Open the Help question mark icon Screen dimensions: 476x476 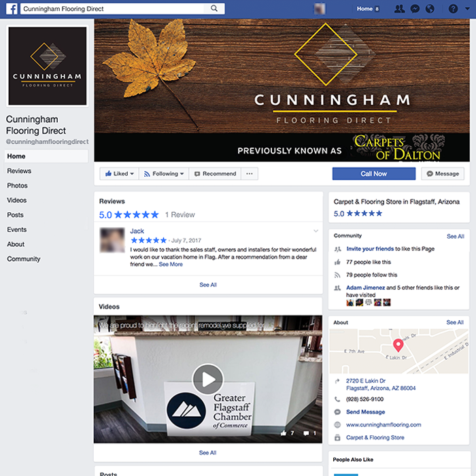453,9
